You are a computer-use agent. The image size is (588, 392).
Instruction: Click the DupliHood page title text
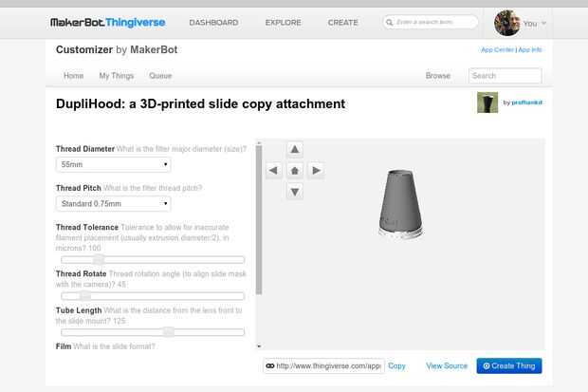click(200, 103)
